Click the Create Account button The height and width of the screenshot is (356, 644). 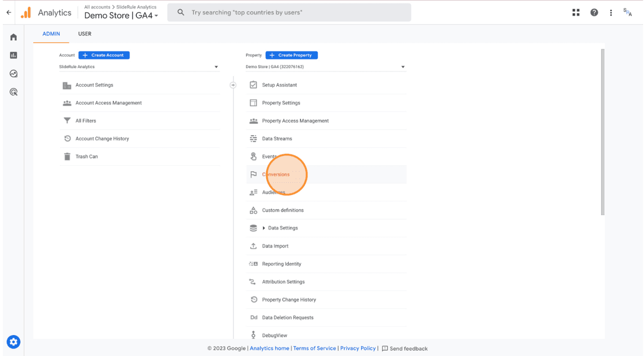pos(104,55)
